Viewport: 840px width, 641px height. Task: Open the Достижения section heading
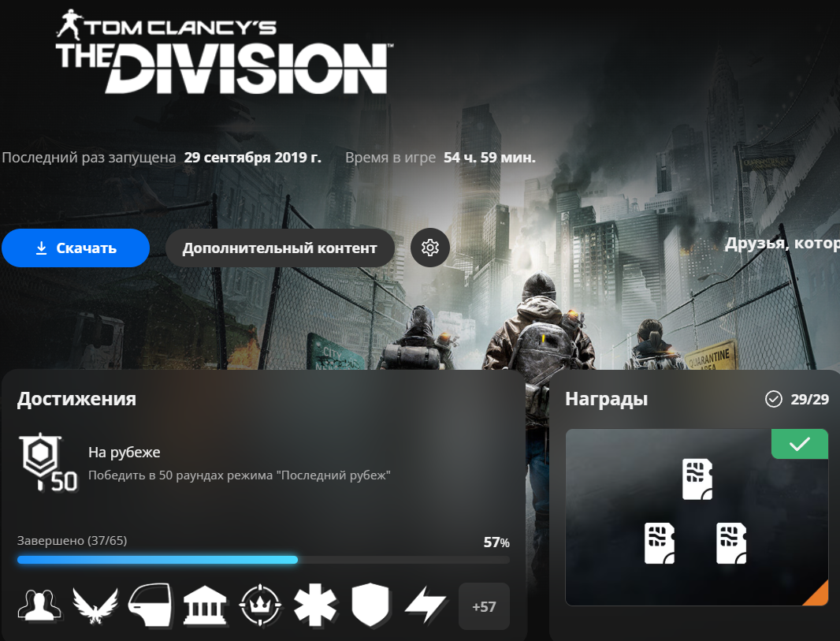click(76, 399)
